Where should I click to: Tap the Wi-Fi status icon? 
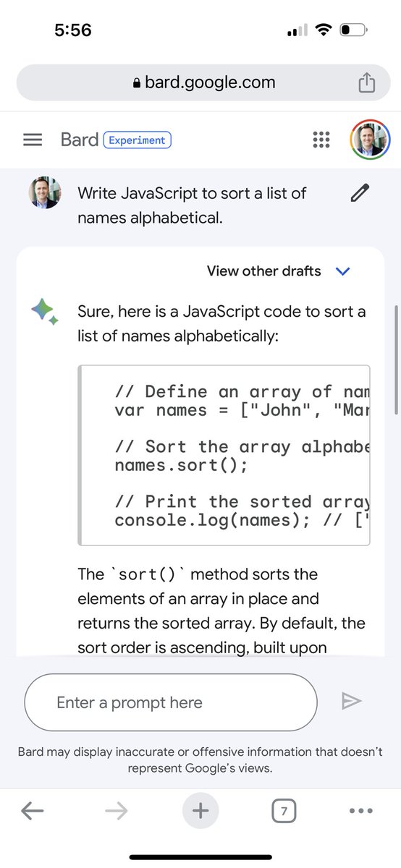click(x=324, y=30)
